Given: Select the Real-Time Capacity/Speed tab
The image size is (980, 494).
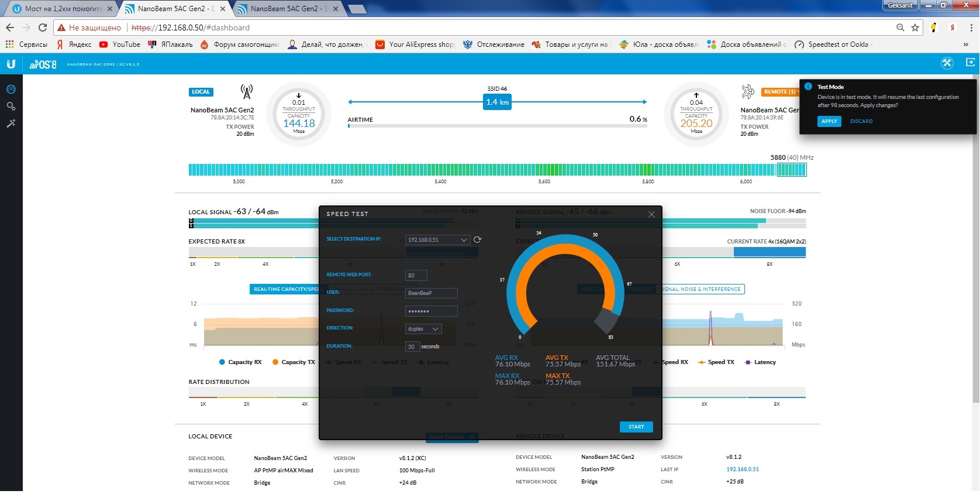Looking at the screenshot, I should click(286, 289).
